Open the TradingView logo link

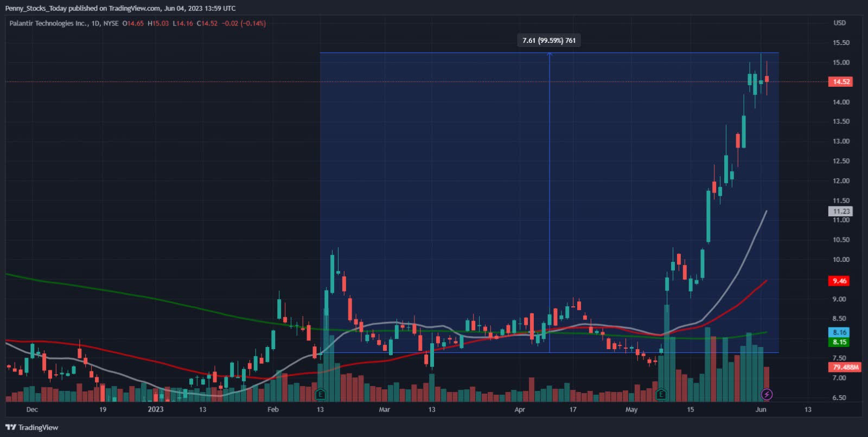(x=32, y=427)
